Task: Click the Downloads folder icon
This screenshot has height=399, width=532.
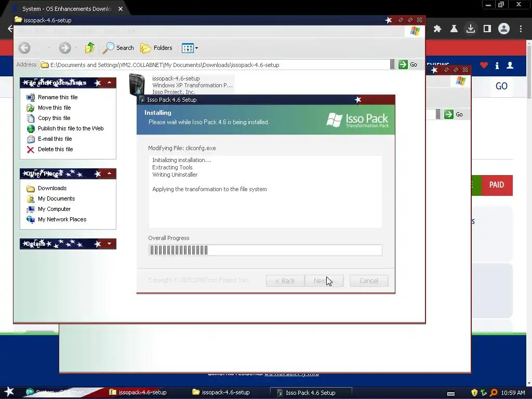Action: tap(31, 189)
